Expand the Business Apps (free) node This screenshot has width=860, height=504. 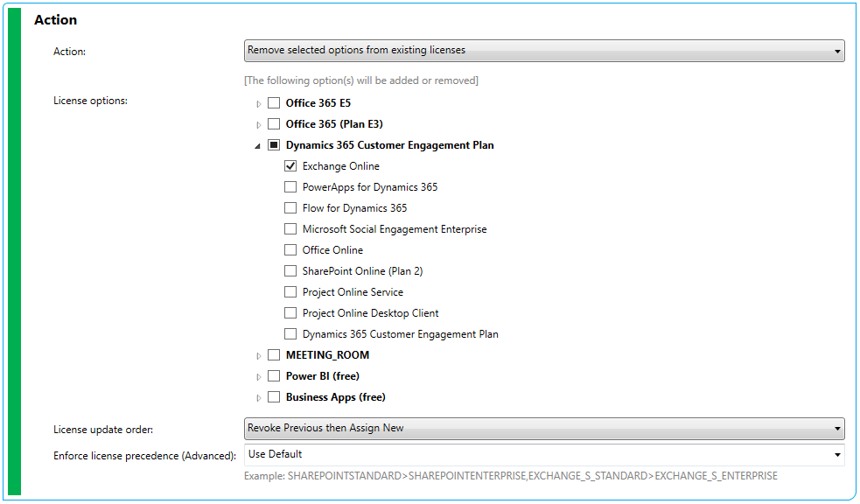pyautogui.click(x=257, y=396)
